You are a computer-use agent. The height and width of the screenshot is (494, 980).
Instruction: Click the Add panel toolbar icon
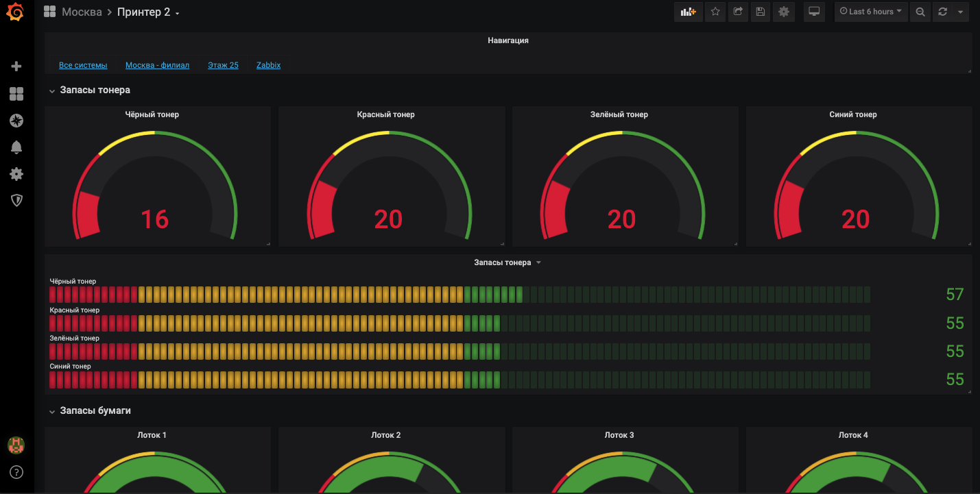689,12
